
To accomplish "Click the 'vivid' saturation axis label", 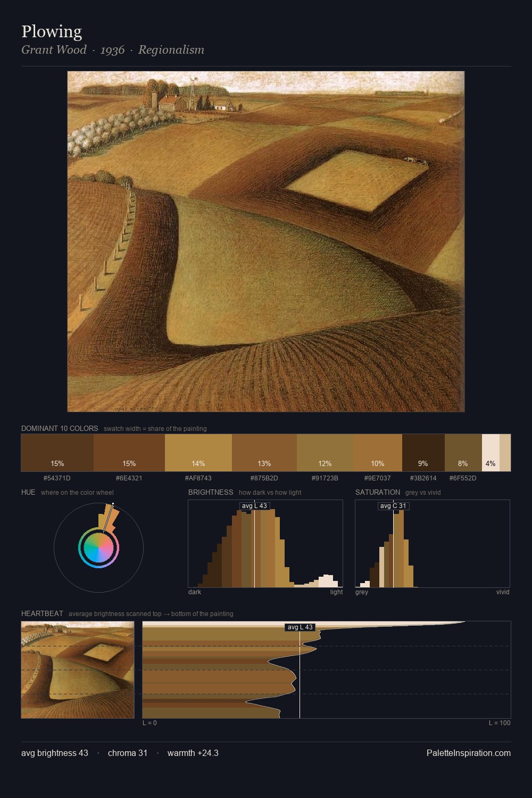I will click(503, 592).
